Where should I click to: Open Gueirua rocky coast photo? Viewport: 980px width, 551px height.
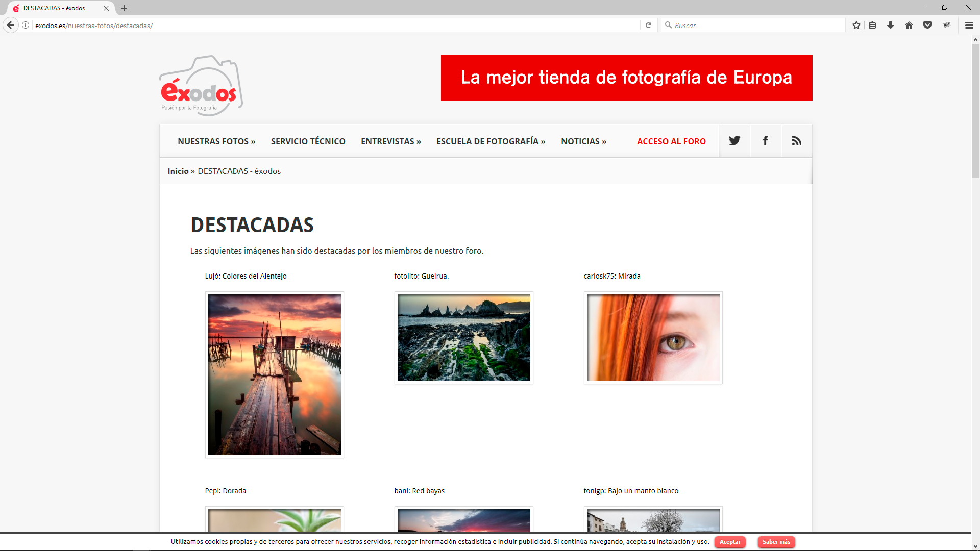[464, 338]
